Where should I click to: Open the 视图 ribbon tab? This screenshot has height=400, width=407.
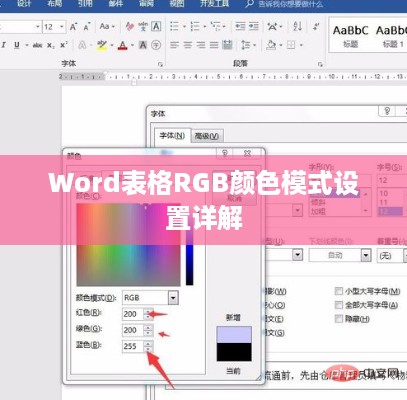(x=177, y=4)
